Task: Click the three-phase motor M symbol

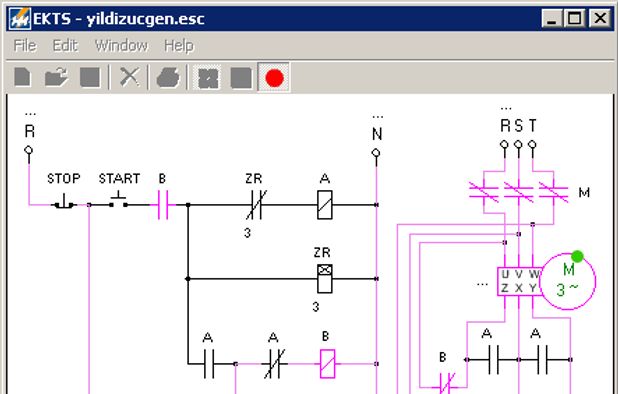Action: [568, 281]
